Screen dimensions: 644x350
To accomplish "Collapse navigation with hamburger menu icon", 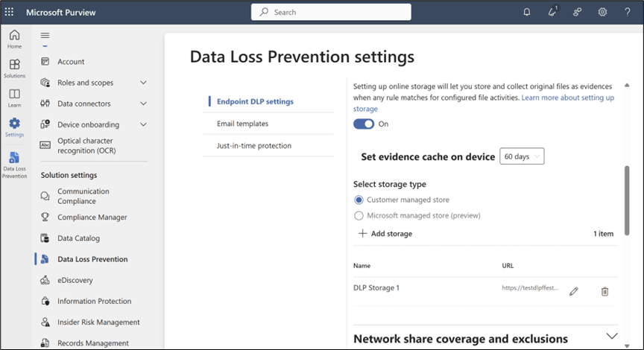I will click(x=45, y=35).
